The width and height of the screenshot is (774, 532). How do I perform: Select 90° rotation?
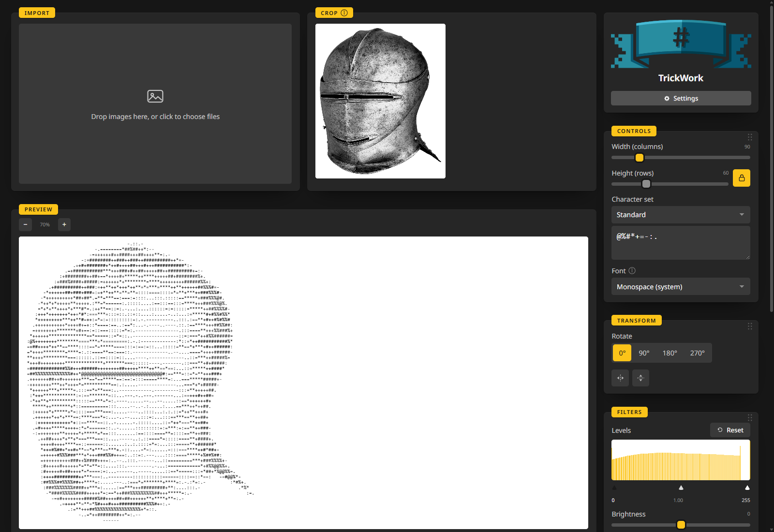click(x=644, y=353)
